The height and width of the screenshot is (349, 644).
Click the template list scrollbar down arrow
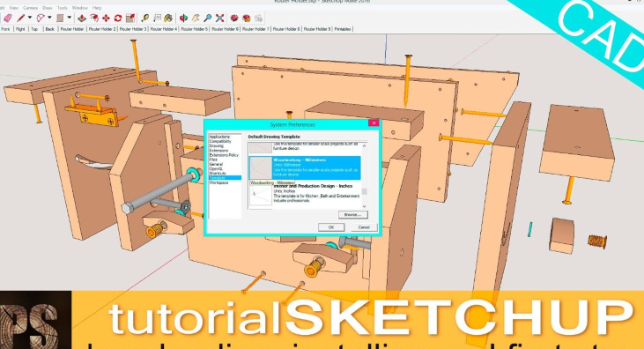[365, 206]
